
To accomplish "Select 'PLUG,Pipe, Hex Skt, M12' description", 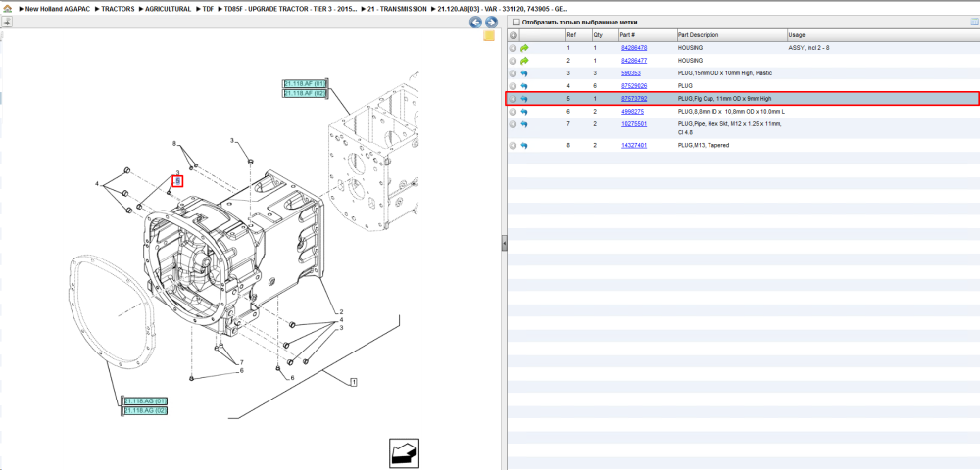I will tap(729, 128).
